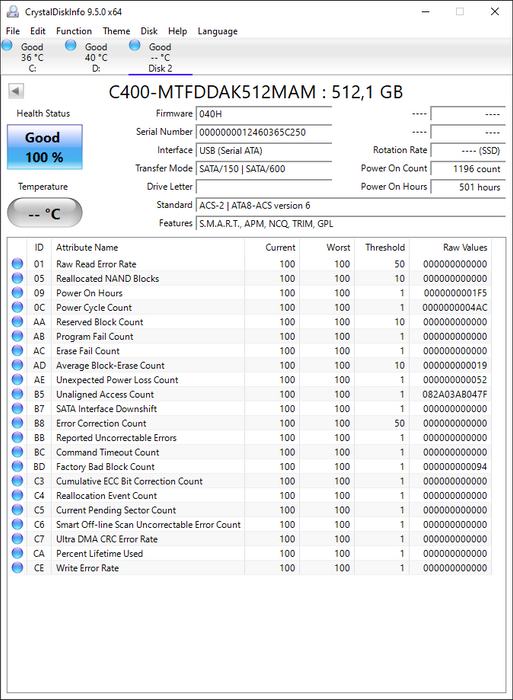This screenshot has width=513, height=700.
Task: Click the Interface field USB (Serial ATA)
Action: [x=263, y=150]
